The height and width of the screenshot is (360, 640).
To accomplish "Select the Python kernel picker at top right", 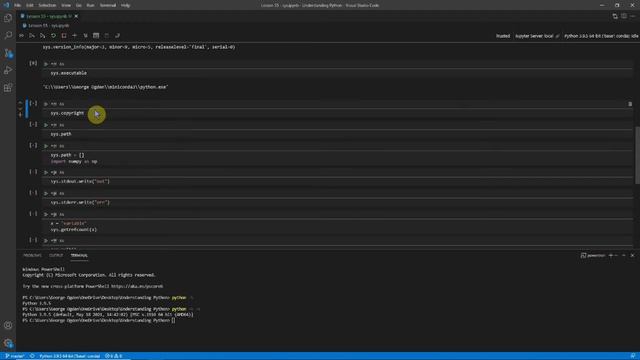I will click(601, 36).
